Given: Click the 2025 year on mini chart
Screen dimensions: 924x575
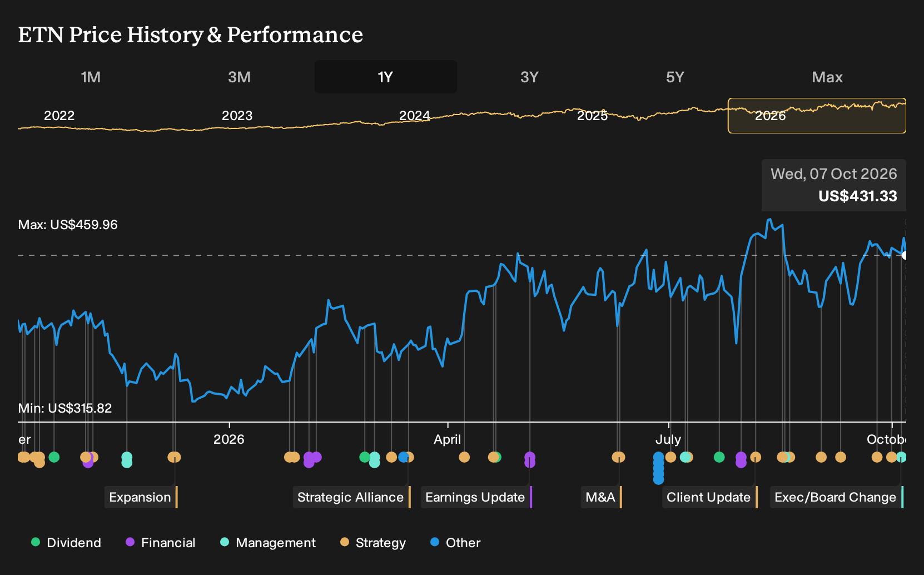Looking at the screenshot, I should (592, 116).
